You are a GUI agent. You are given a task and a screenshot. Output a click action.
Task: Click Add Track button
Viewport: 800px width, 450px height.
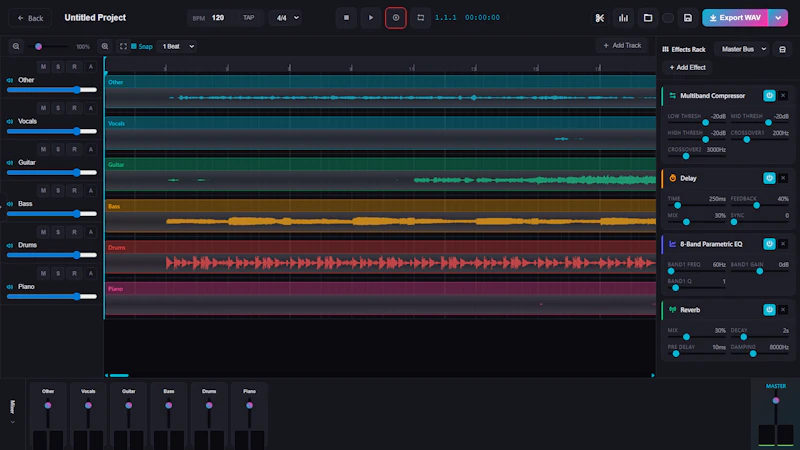pyautogui.click(x=622, y=45)
